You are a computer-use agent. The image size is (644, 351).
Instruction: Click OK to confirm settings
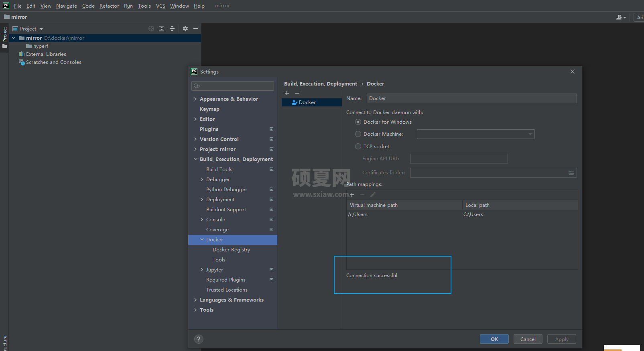click(494, 339)
